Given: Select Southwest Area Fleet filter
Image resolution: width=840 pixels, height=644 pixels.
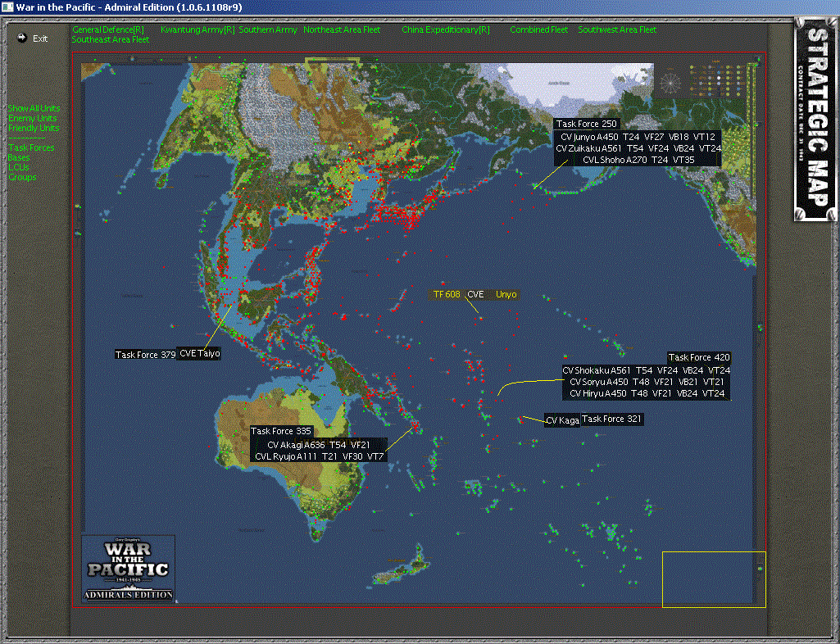Looking at the screenshot, I should pyautogui.click(x=617, y=29).
